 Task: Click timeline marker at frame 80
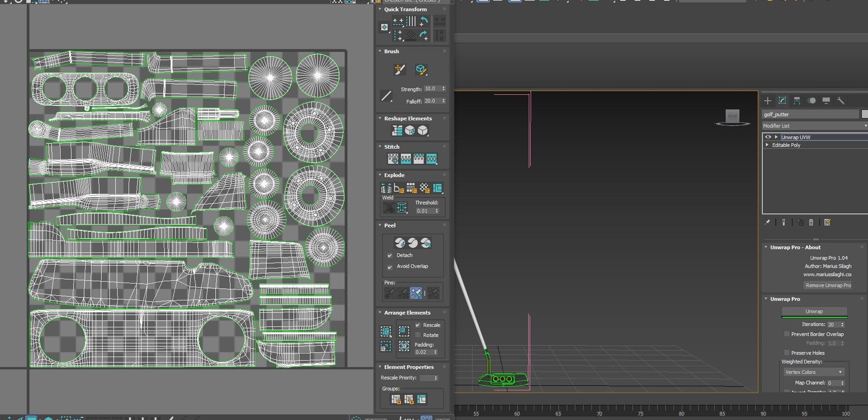pyautogui.click(x=681, y=413)
